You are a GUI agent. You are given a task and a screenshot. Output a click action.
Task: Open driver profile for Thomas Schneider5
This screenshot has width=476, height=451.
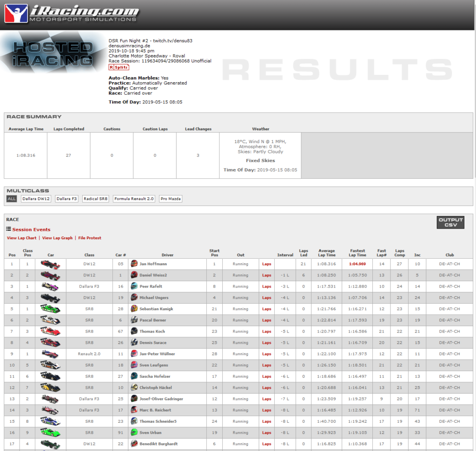pos(158,421)
